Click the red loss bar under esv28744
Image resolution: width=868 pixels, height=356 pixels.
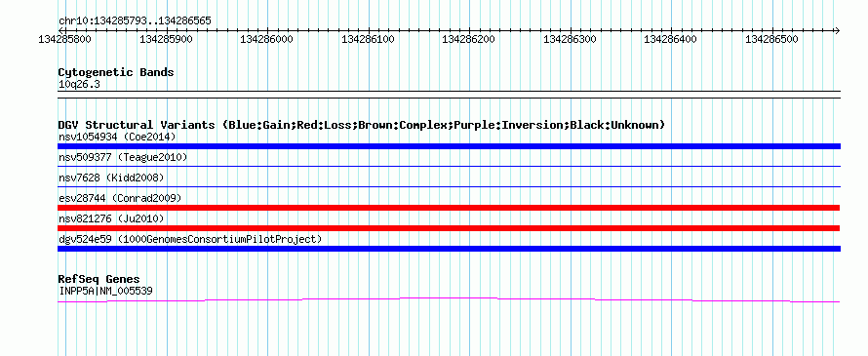pyautogui.click(x=449, y=208)
